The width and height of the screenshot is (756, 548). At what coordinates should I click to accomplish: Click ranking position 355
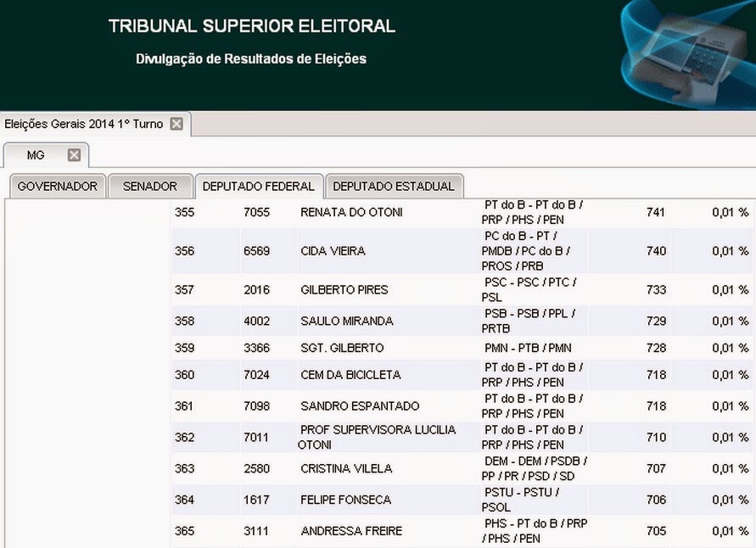point(184,213)
